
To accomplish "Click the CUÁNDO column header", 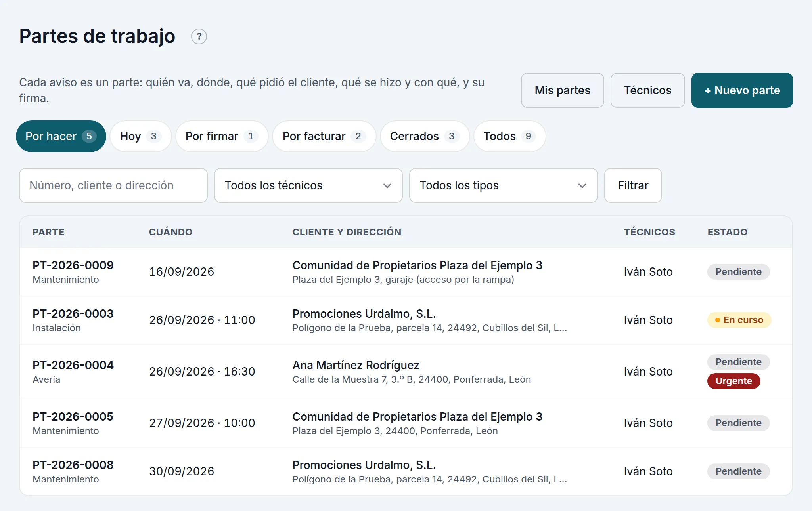I will [170, 232].
